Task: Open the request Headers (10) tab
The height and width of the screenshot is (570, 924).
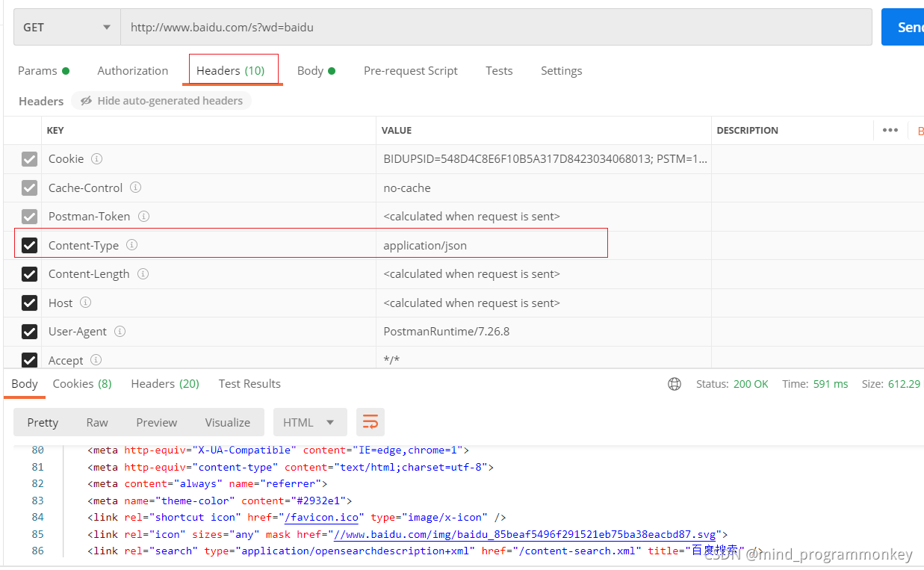Action: pyautogui.click(x=231, y=71)
